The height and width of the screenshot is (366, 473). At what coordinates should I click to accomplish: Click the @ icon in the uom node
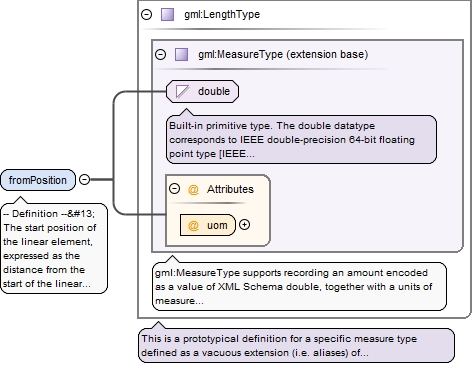click(x=193, y=225)
